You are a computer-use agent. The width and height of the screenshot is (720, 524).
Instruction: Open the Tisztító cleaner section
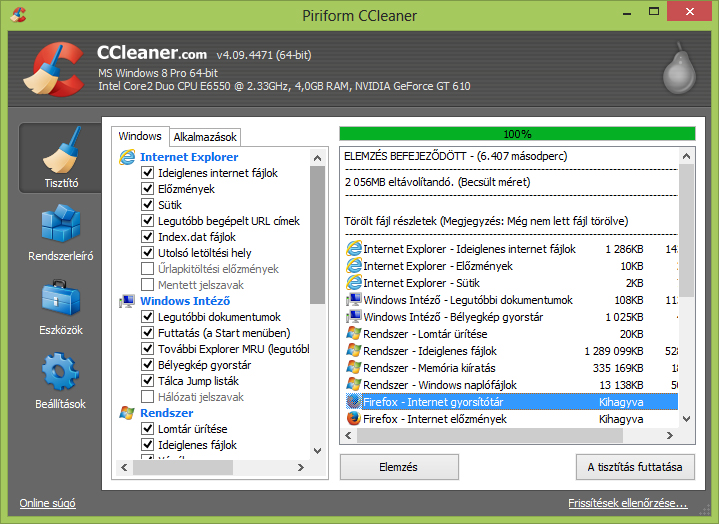60,159
